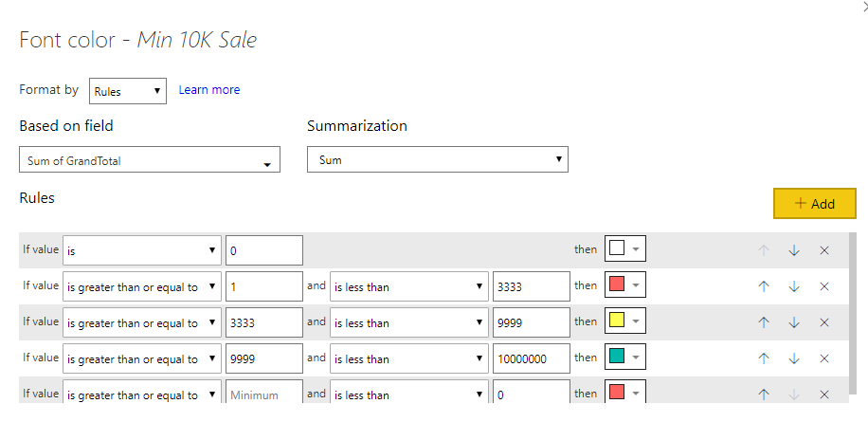Move the 3333 to 9999 rule down
Viewport: 868px width, 422px height.
point(794,322)
